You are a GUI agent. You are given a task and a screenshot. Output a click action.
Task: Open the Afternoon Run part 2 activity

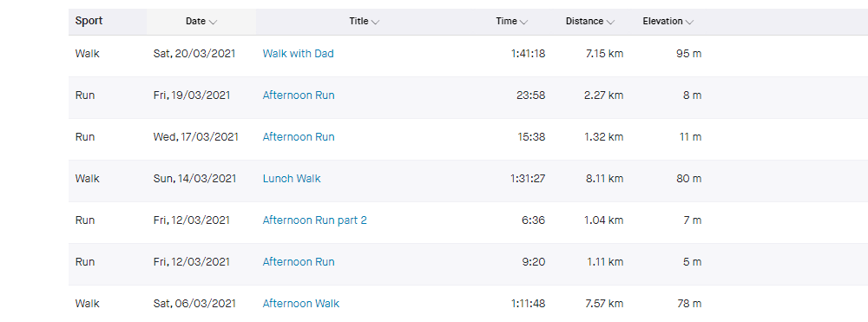(x=314, y=220)
